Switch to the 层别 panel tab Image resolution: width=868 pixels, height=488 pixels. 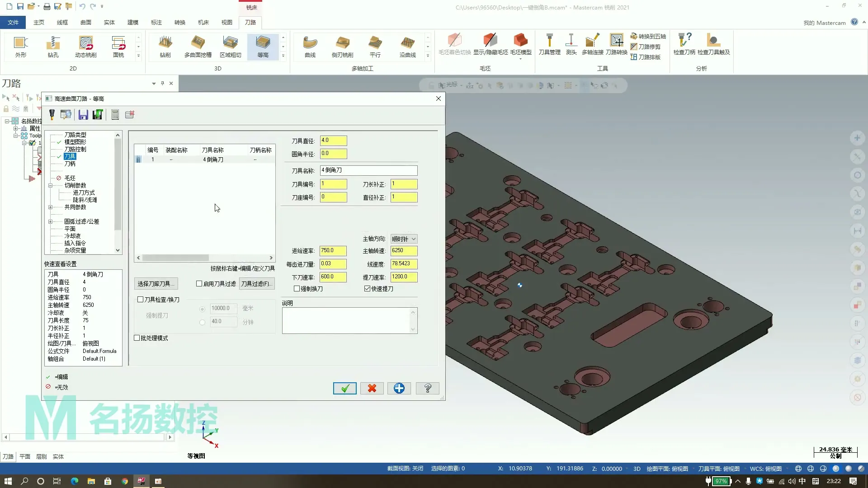tap(41, 456)
